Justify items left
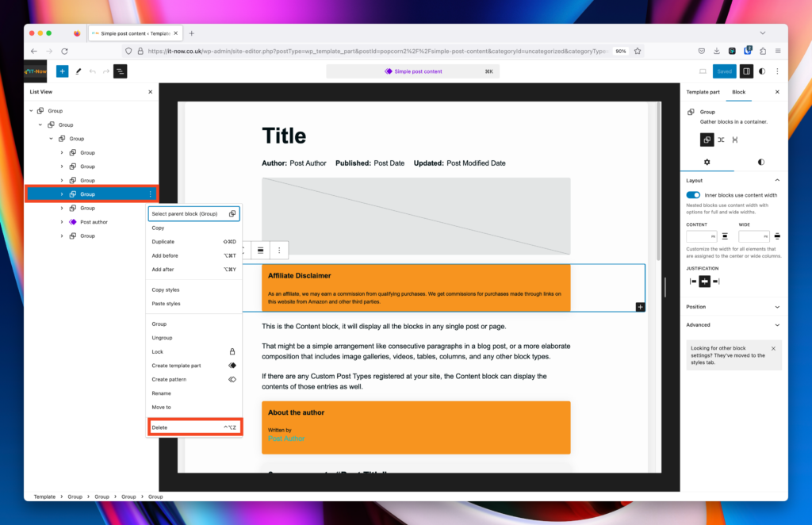The image size is (812, 525). tap(693, 282)
